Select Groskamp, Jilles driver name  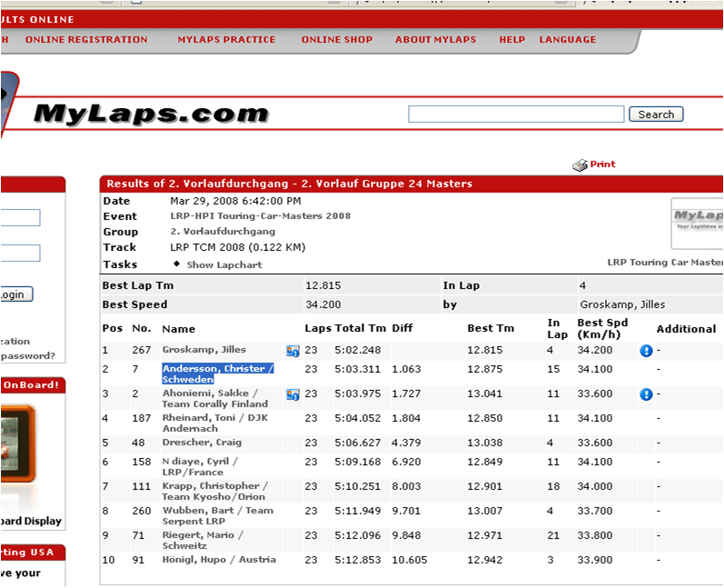[204, 350]
